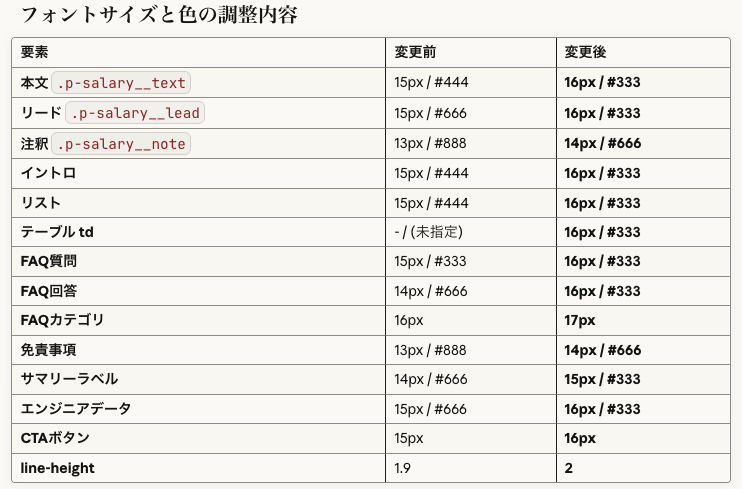Select the 免責事項 row label
Viewport: 742px width, 489px height.
(49, 350)
